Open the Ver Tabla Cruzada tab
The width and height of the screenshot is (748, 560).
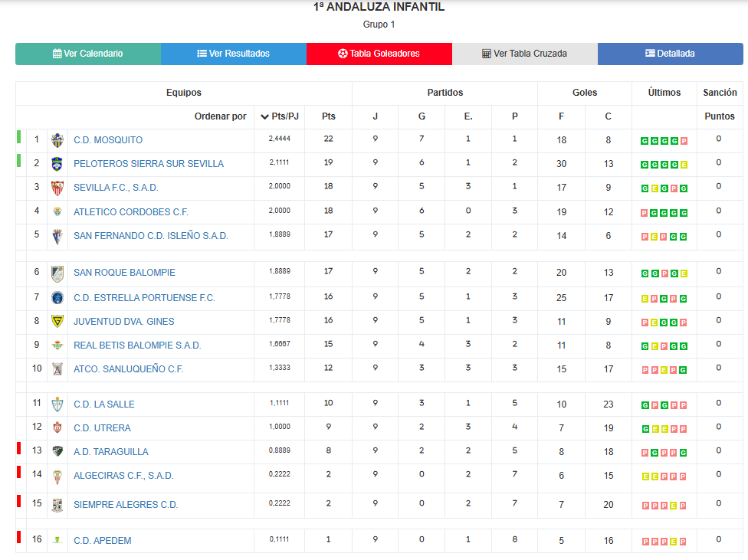tap(525, 54)
